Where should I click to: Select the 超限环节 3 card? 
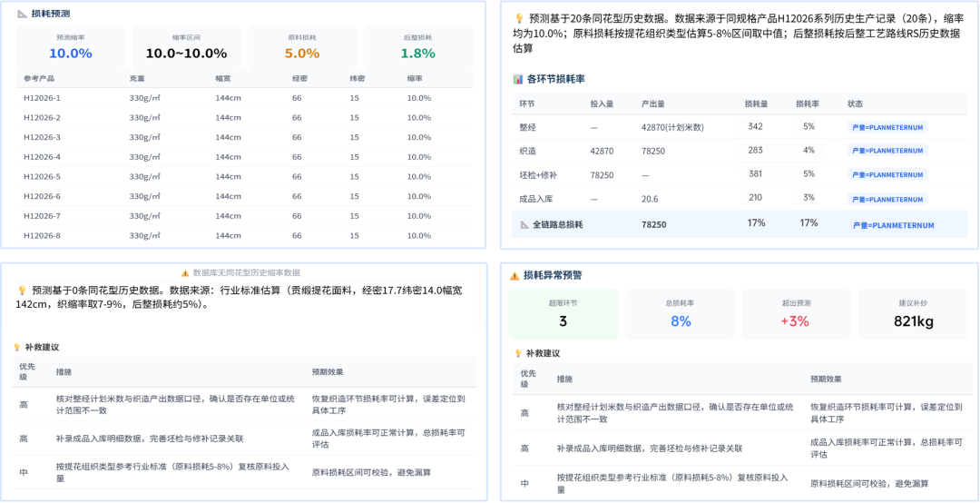(x=563, y=314)
